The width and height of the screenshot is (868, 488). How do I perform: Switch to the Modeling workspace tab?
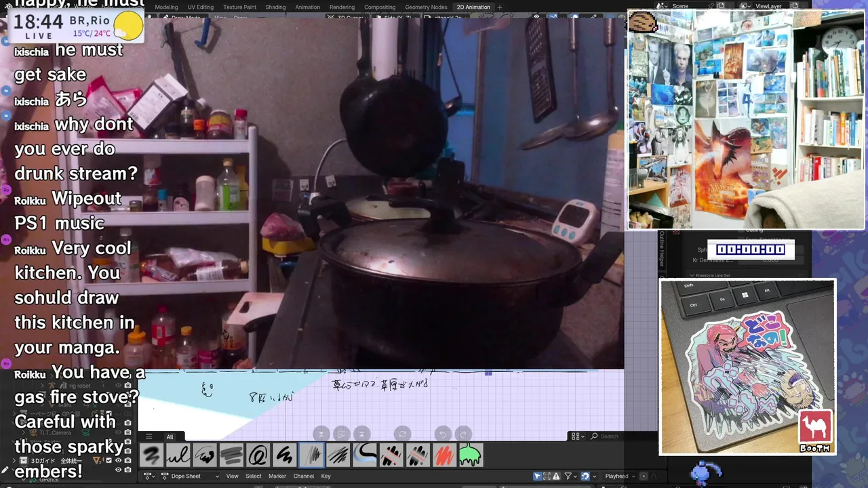(x=166, y=7)
